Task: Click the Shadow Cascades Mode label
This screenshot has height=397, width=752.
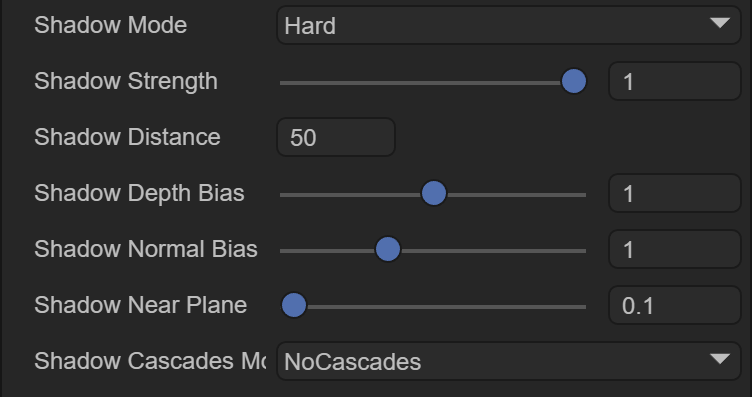Action: 150,361
